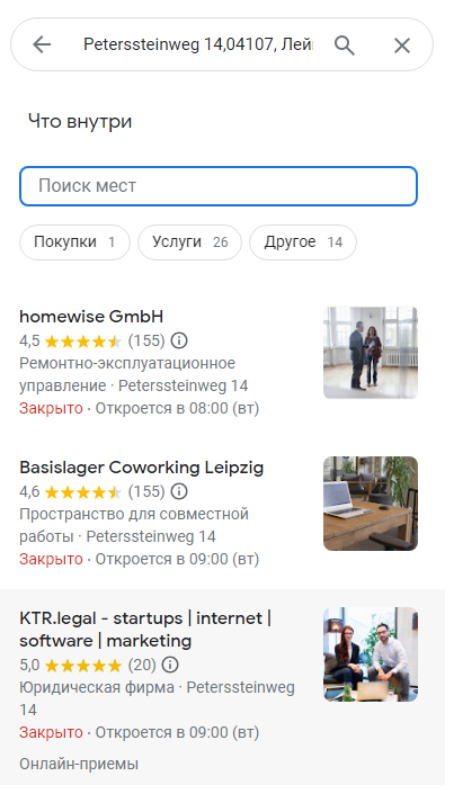Click Basislager Coworking star rating

tap(83, 492)
